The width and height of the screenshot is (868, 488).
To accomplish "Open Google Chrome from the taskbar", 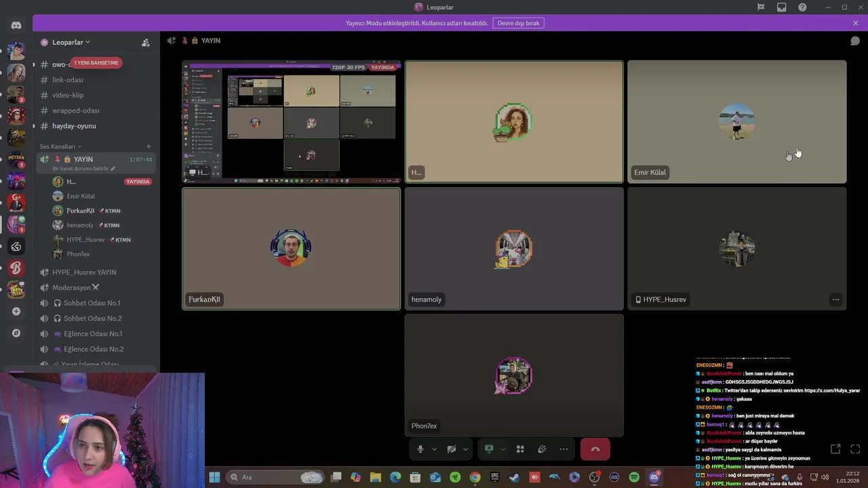I will 475,477.
